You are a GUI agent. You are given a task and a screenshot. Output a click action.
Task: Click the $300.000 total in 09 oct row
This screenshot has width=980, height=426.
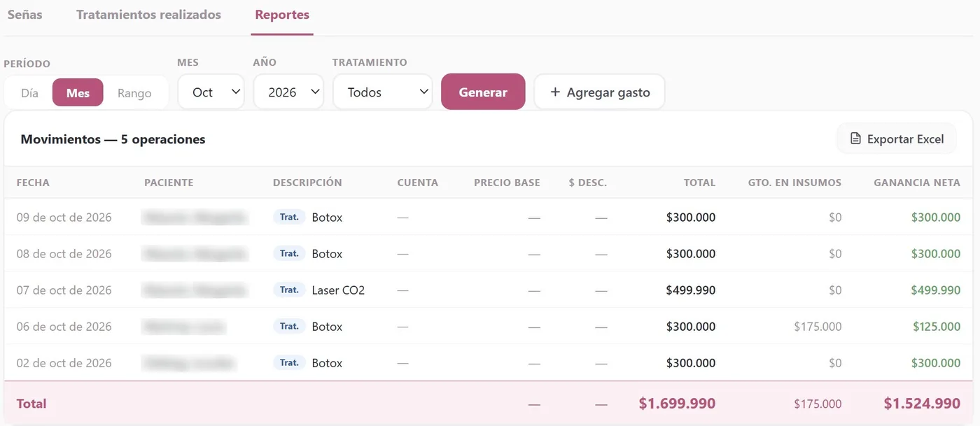click(x=691, y=218)
